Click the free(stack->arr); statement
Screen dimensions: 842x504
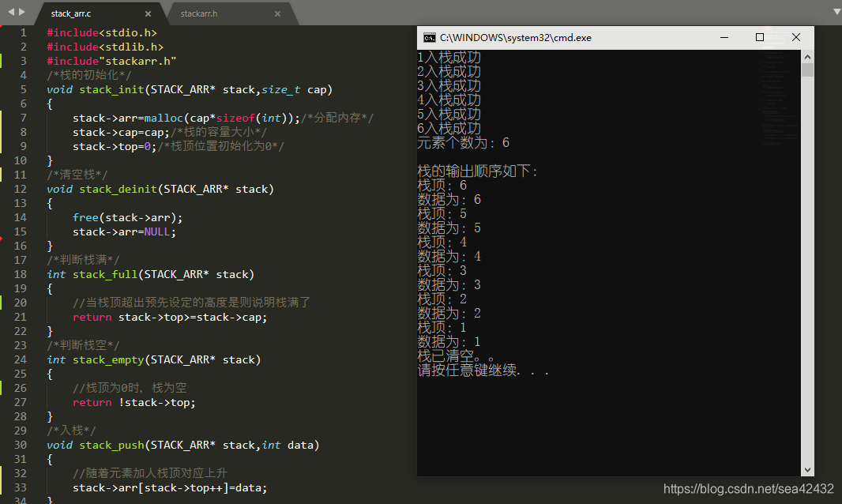point(127,217)
